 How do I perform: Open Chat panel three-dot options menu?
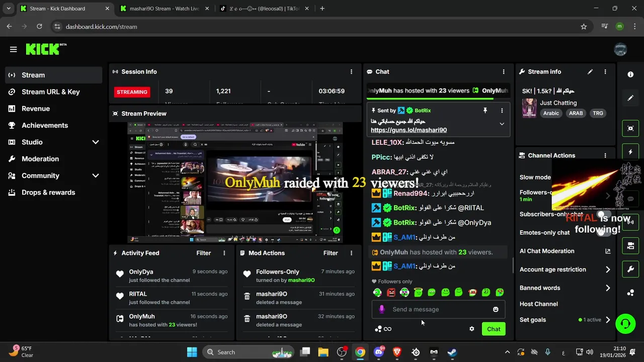tap(504, 72)
